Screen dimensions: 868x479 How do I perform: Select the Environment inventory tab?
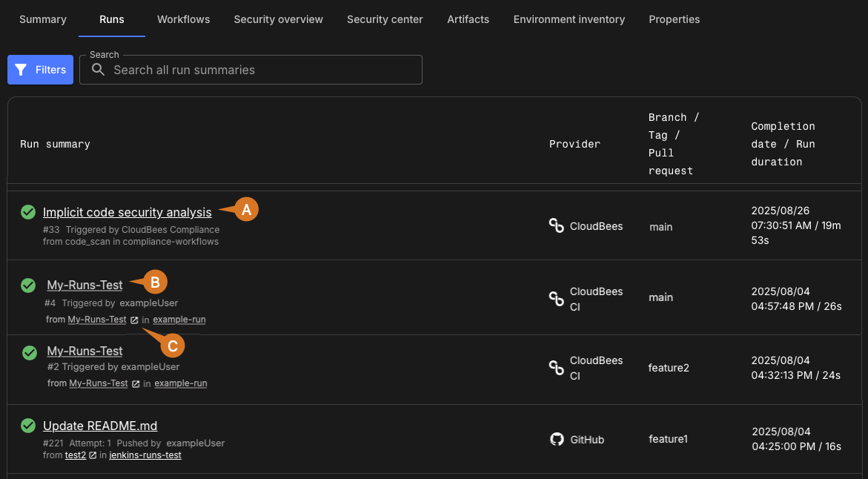tap(569, 19)
